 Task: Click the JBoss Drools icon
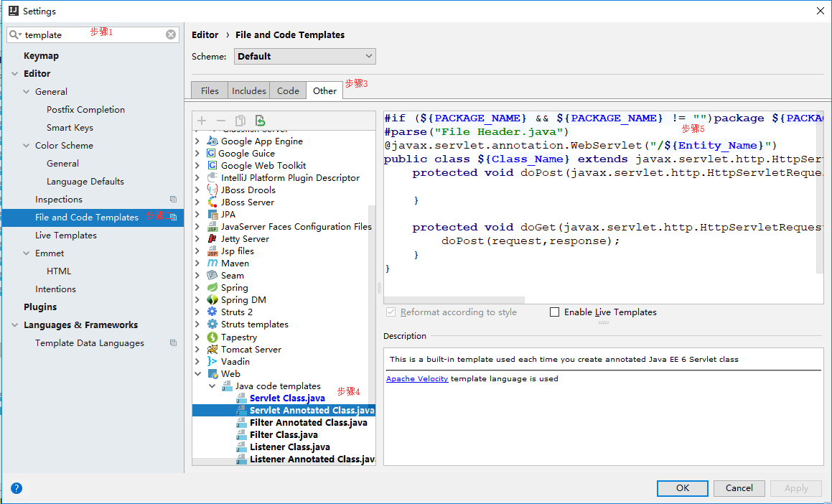pyautogui.click(x=212, y=190)
